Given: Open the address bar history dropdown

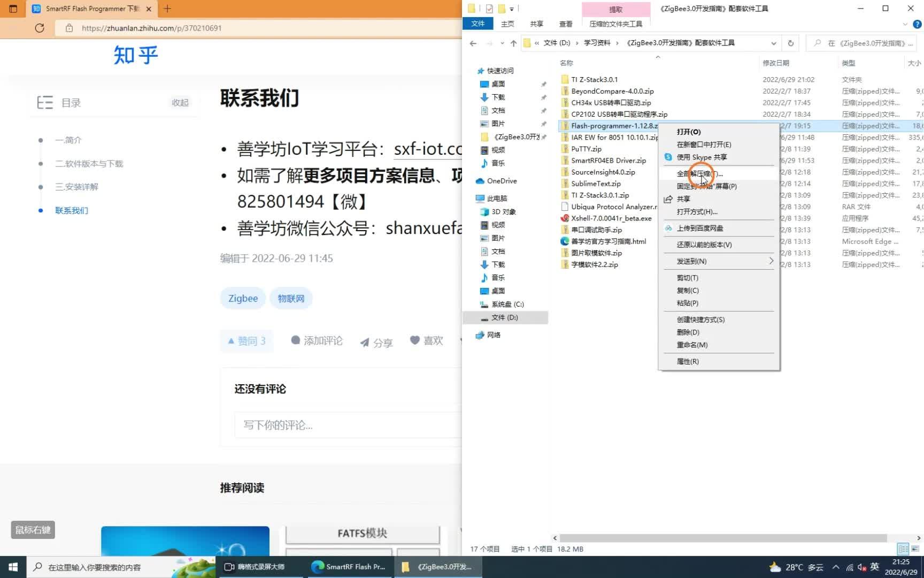Looking at the screenshot, I should coord(774,43).
